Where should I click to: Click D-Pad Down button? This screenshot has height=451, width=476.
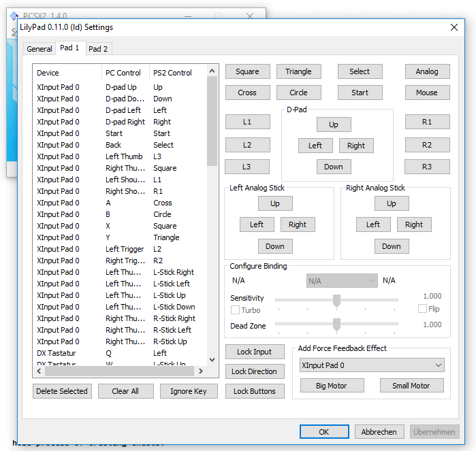334,167
